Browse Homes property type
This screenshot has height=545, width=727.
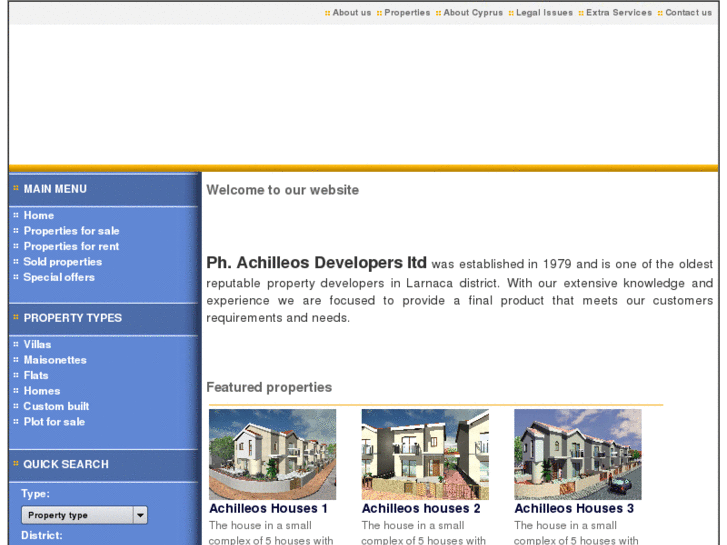click(42, 391)
